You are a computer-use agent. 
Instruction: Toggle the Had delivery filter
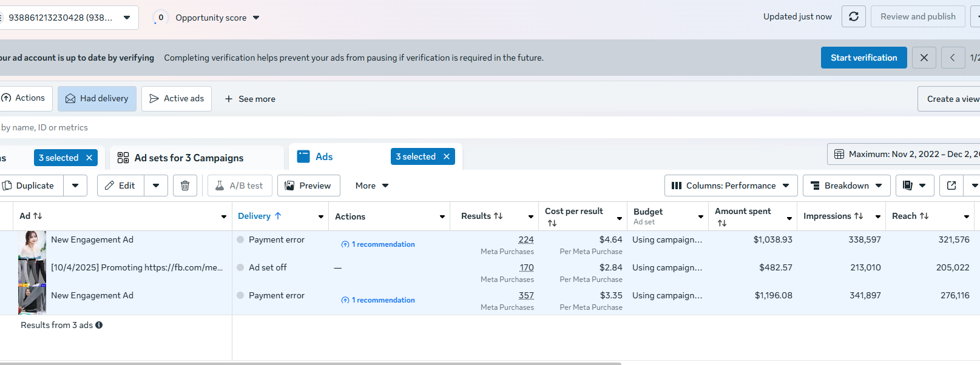[x=97, y=99]
